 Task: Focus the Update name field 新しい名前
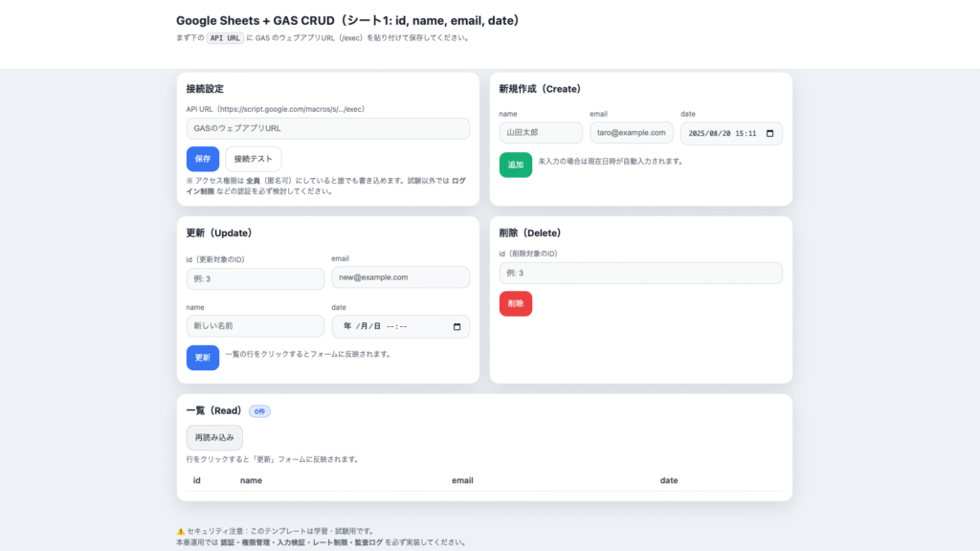click(x=255, y=325)
